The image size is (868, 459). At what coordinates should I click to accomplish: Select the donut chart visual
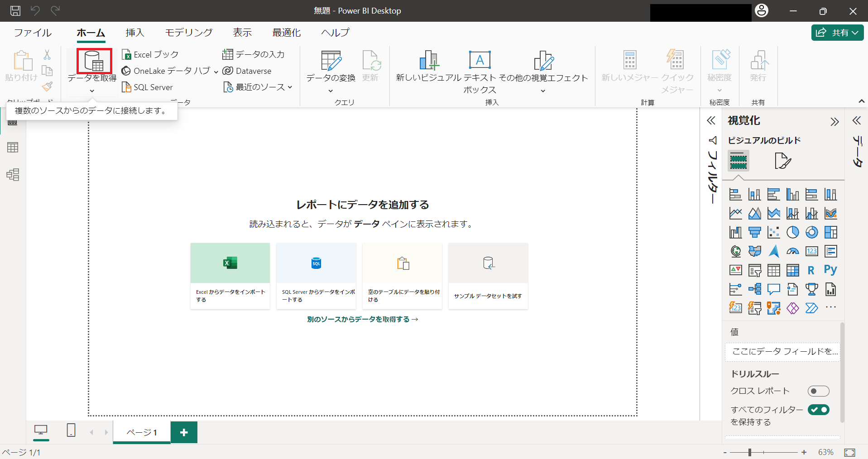point(811,232)
